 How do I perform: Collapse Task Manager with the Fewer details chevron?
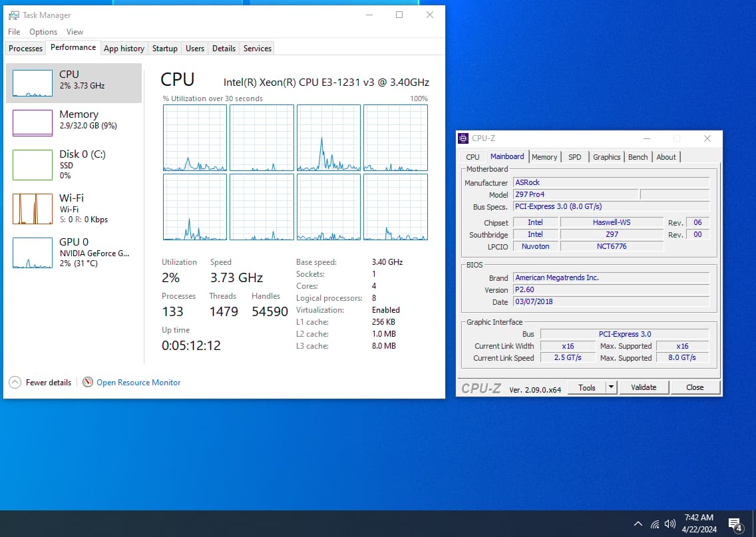coord(15,382)
